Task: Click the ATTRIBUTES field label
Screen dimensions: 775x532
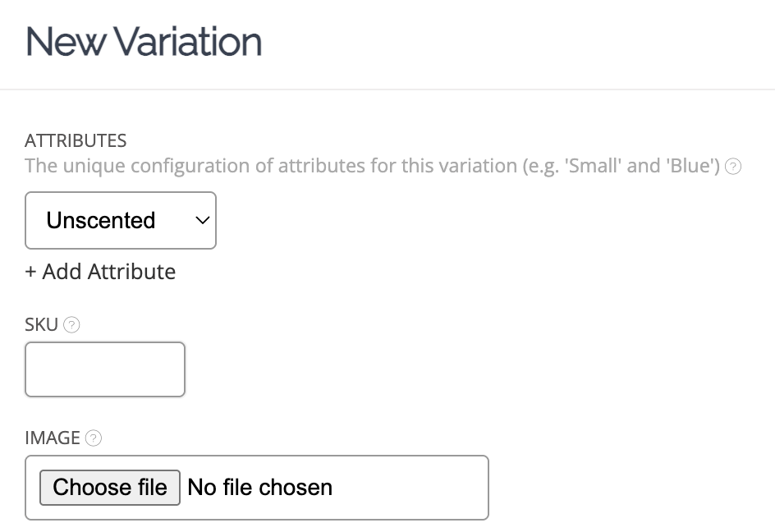Action: pos(76,140)
